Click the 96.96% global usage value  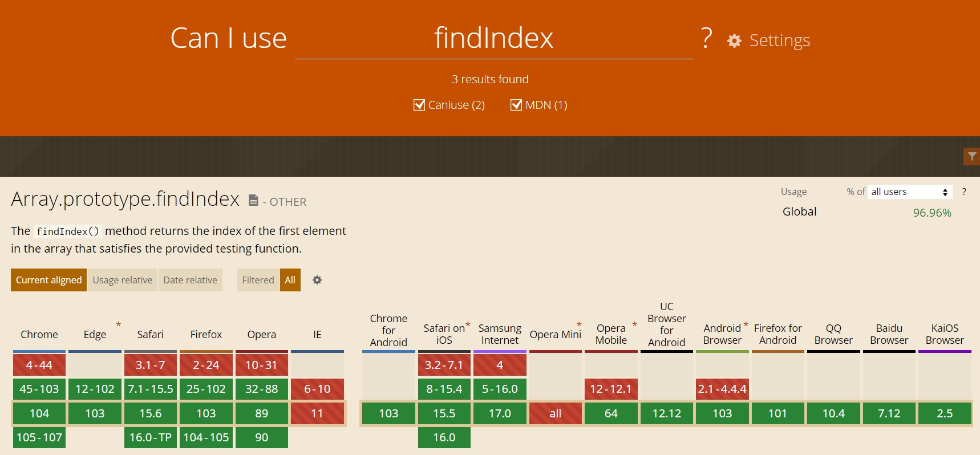tap(932, 213)
